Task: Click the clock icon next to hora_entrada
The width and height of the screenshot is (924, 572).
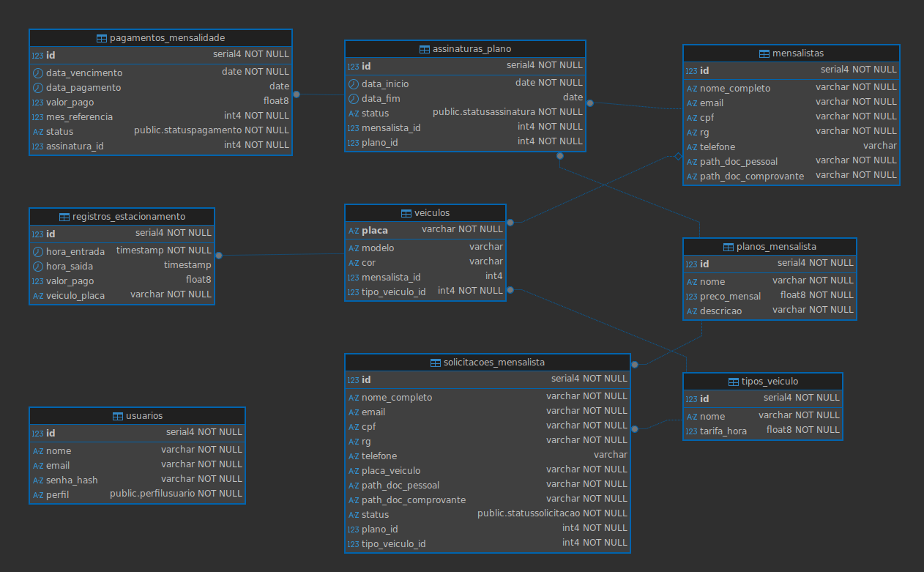Action: coord(38,251)
